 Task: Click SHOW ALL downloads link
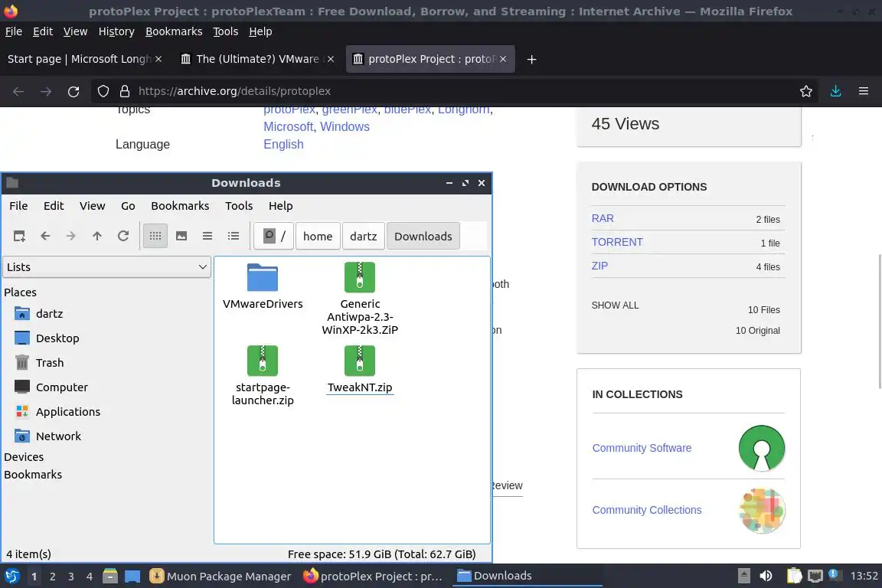pos(615,305)
